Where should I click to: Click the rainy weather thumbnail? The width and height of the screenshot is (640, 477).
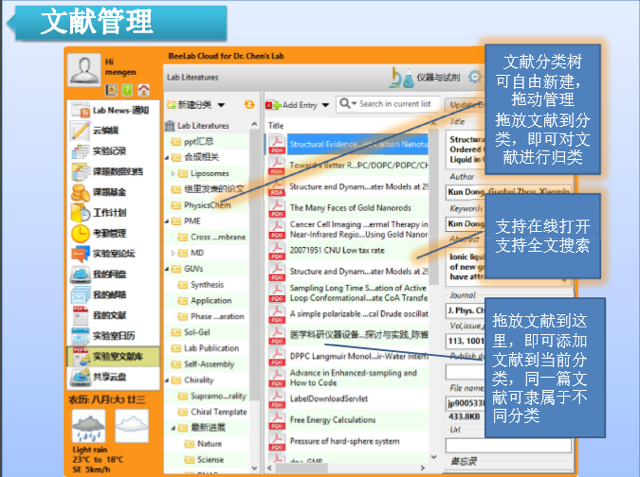(89, 426)
